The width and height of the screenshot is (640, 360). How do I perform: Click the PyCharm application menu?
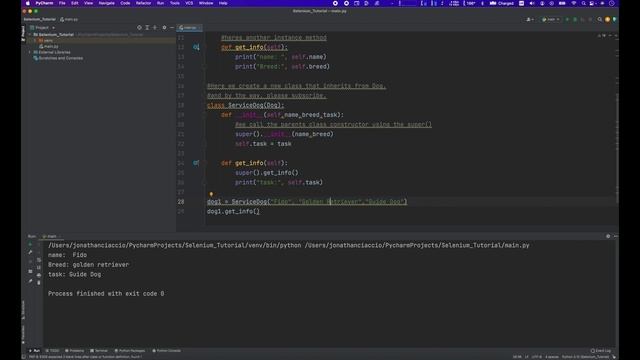tap(44, 3)
